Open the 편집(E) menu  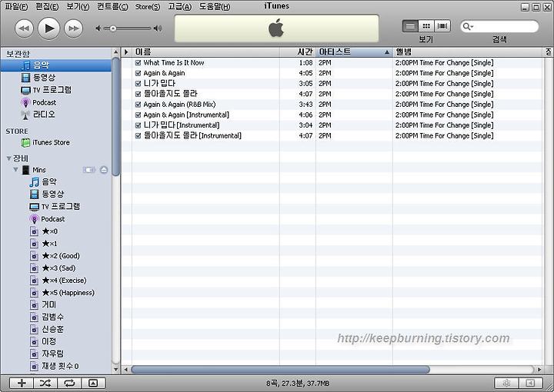pyautogui.click(x=47, y=7)
